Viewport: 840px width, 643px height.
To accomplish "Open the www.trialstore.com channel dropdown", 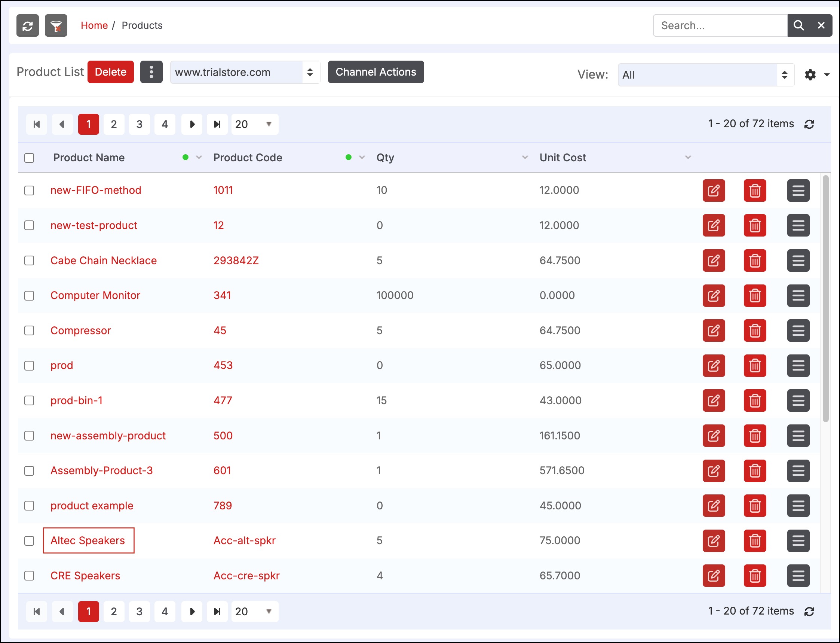I will 245,72.
